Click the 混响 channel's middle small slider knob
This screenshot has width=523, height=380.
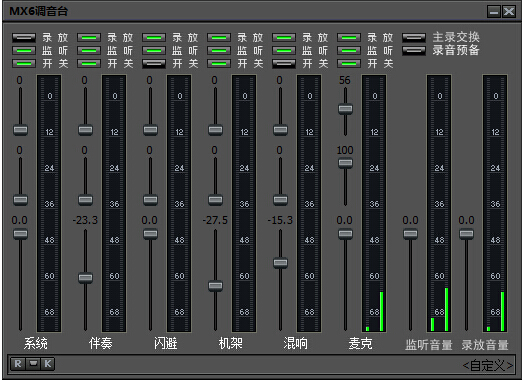(x=281, y=200)
